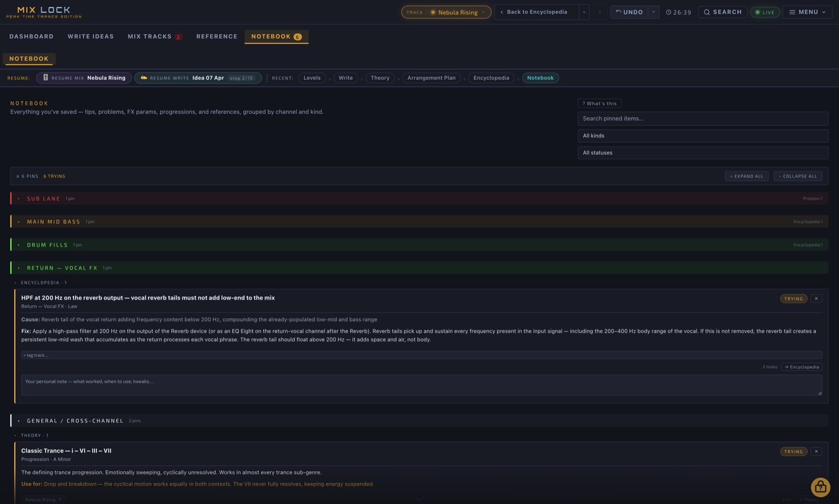
Task: Click Collapse All button
Action: tap(798, 176)
